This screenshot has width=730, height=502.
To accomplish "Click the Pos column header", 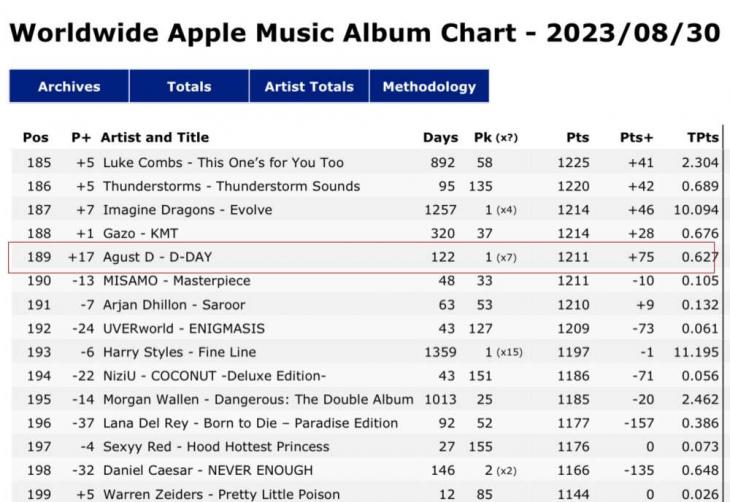I will coord(35,138).
